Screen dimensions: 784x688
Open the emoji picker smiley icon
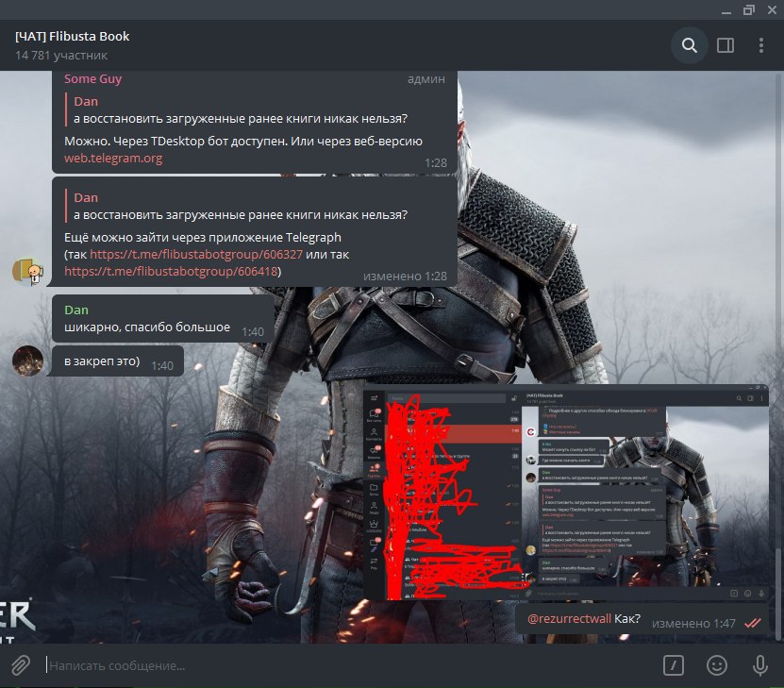tap(716, 665)
